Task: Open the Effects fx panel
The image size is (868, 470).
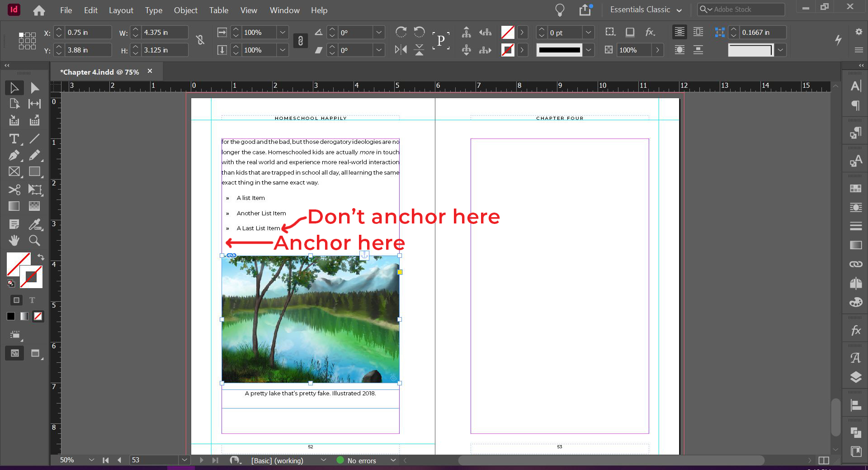Action: (x=855, y=331)
